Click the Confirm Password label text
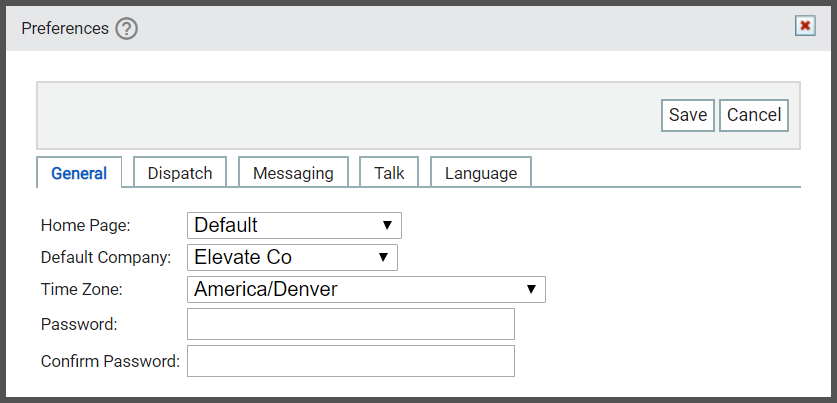Screen dimensions: 837x403 tap(110, 361)
